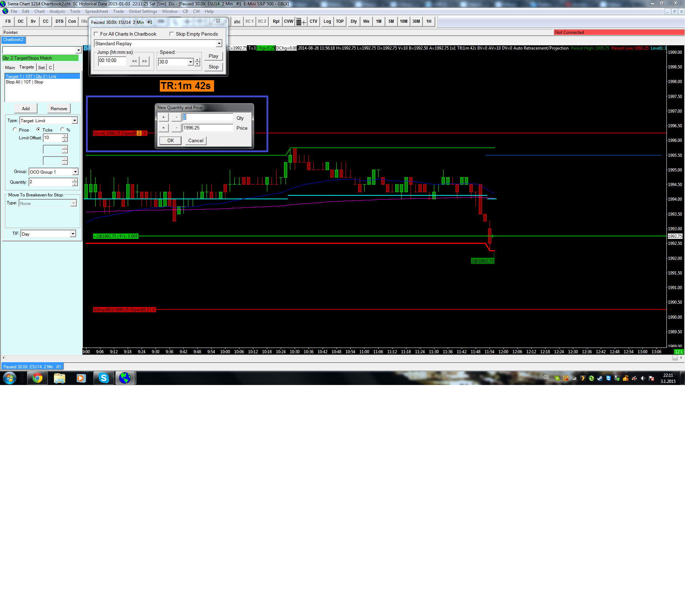Open the TIF Day dropdown

(73, 234)
